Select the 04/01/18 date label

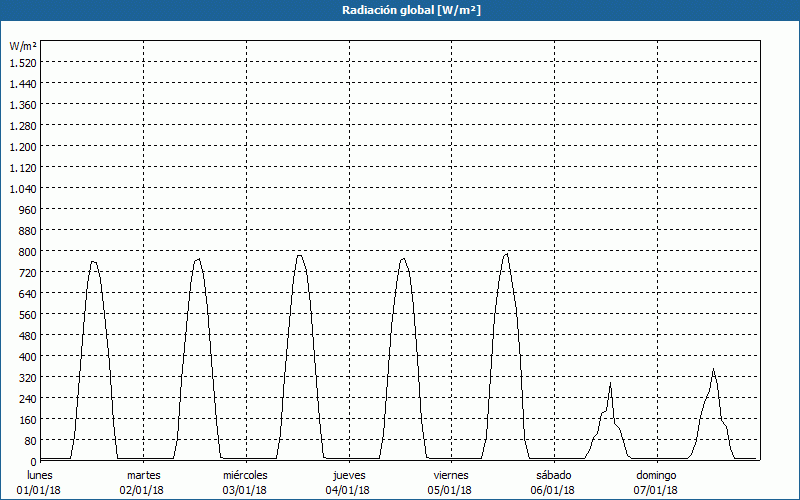[349, 490]
